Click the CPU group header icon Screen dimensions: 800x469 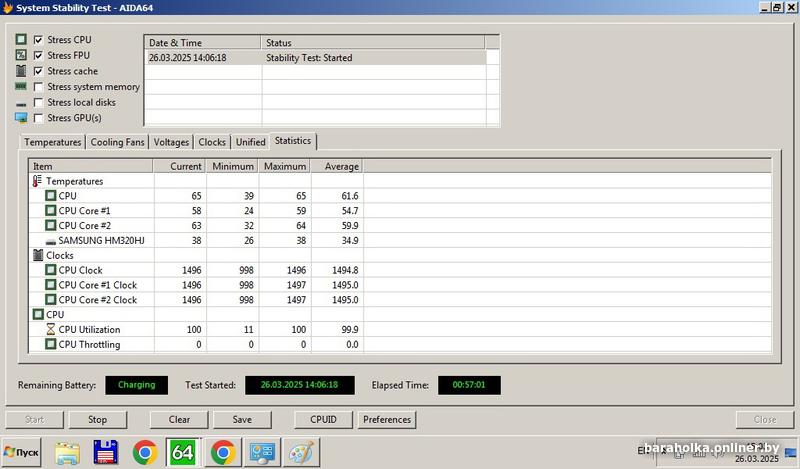click(x=38, y=314)
